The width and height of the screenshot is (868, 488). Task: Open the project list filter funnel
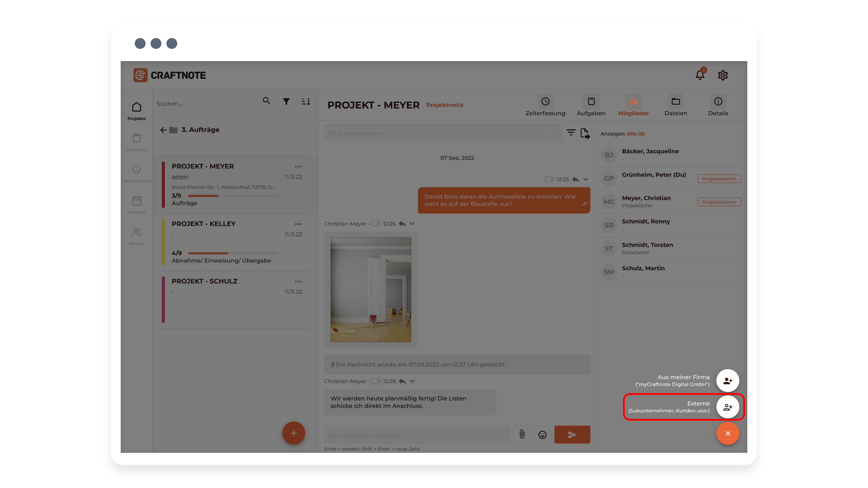(x=286, y=101)
